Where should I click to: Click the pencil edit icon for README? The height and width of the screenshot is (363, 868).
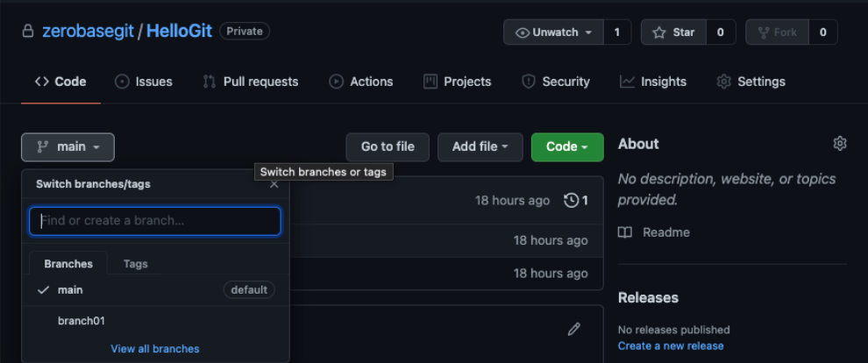coord(574,329)
